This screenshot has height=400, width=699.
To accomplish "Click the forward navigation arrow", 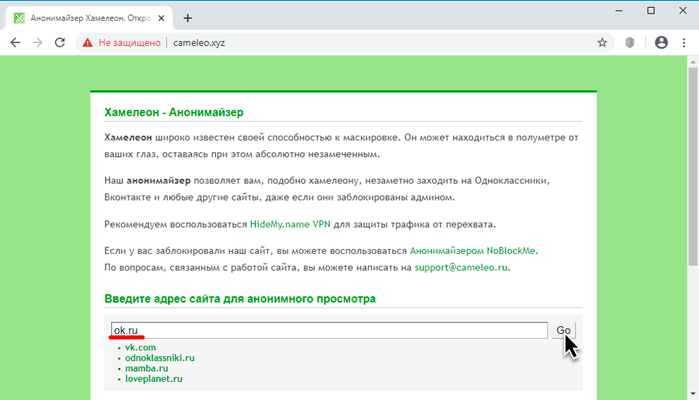I will click(37, 43).
